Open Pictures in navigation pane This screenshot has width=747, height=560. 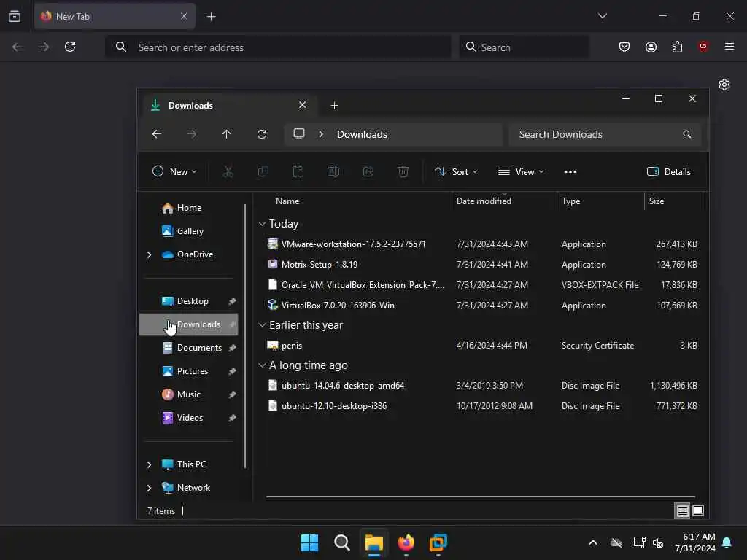(x=189, y=371)
